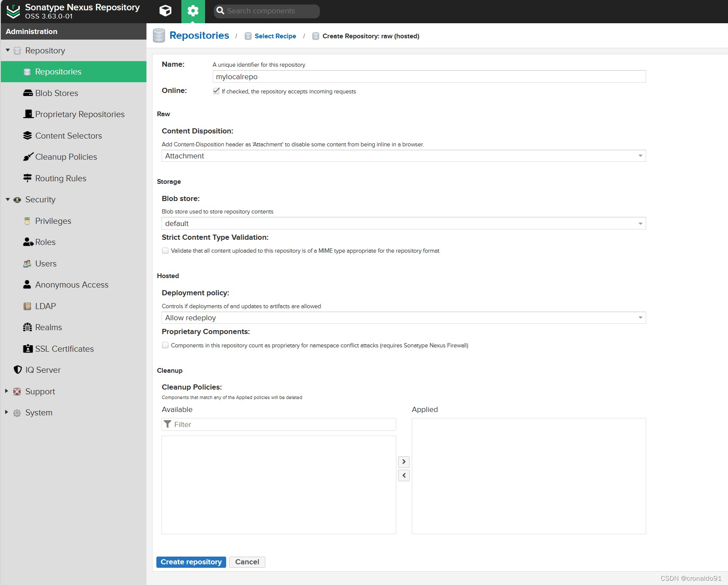
Task: Move policy to Available with left arrow
Action: [x=404, y=475]
